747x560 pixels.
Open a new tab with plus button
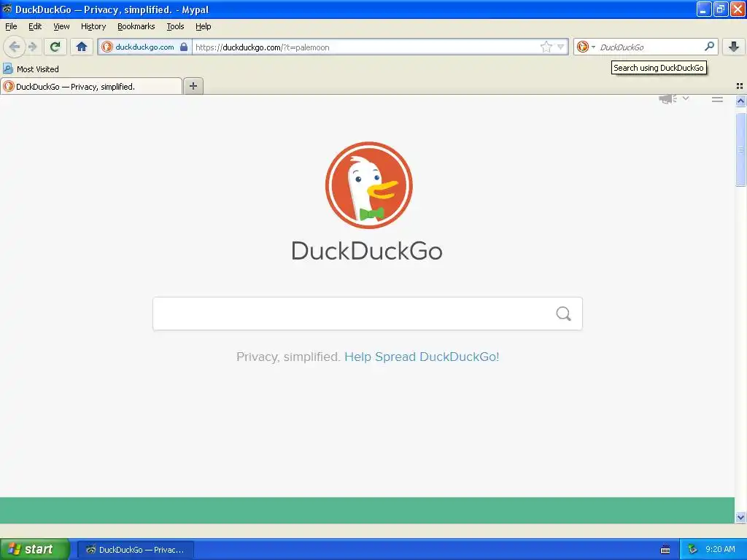click(x=193, y=86)
